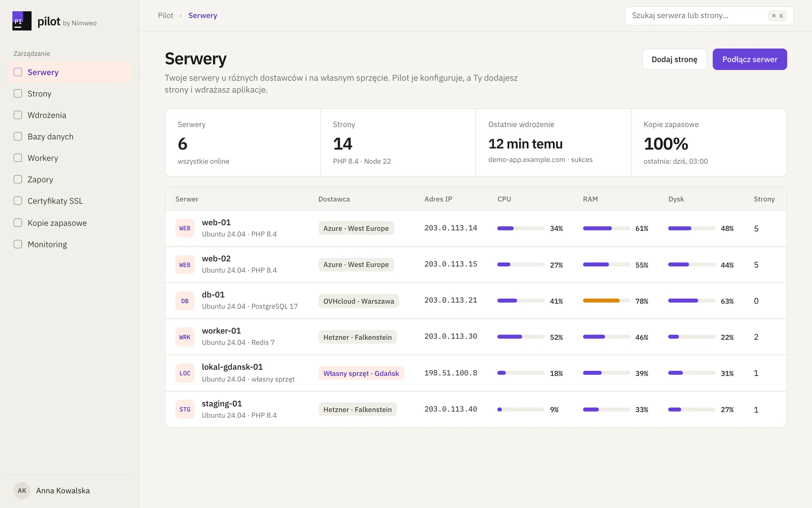Click the Dodaj stronę button
This screenshot has height=508, width=812.
(674, 59)
